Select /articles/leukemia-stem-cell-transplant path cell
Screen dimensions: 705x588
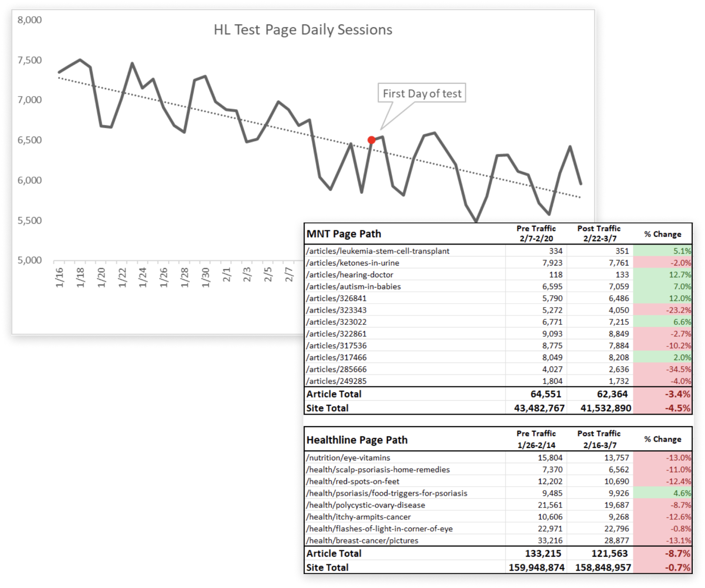pos(378,251)
